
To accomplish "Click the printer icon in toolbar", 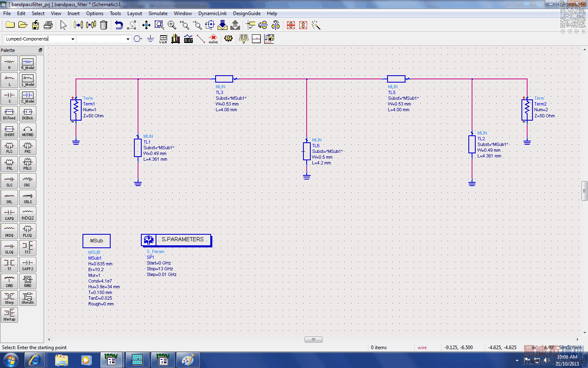I will [x=48, y=25].
